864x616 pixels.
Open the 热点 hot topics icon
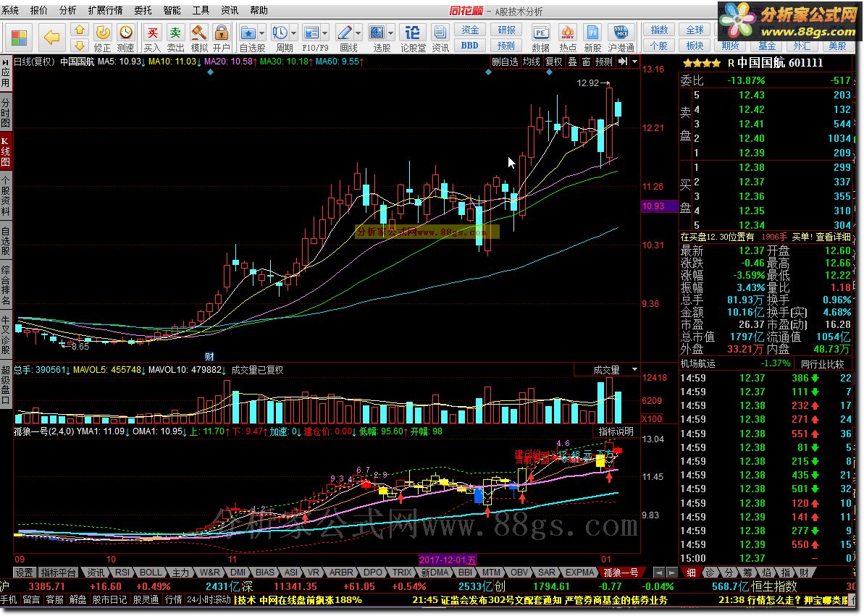(568, 38)
